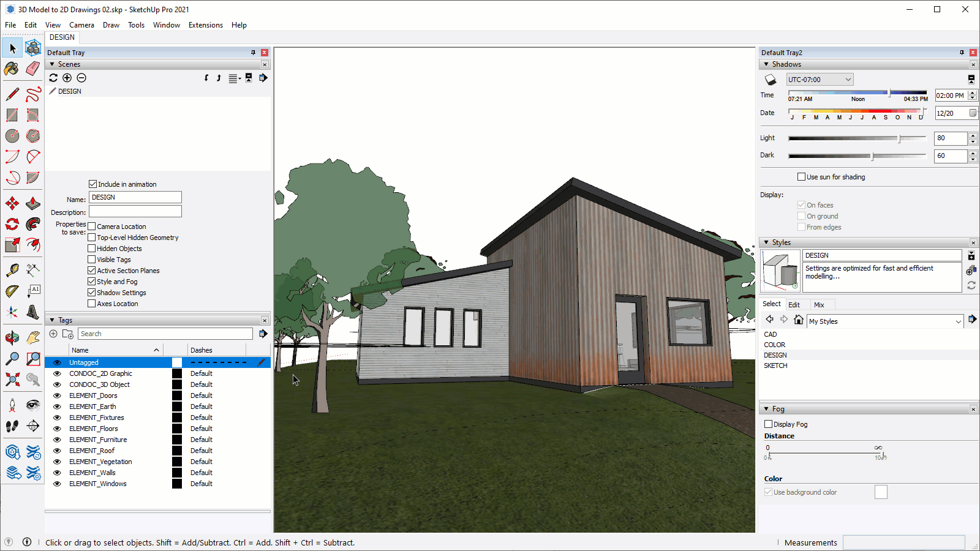Select the CAD style
The image size is (980, 551).
(771, 334)
